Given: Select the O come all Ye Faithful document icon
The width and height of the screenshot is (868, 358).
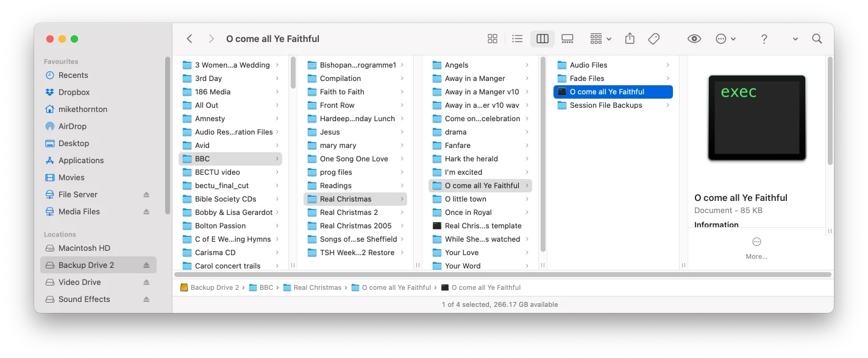Looking at the screenshot, I should [x=562, y=92].
